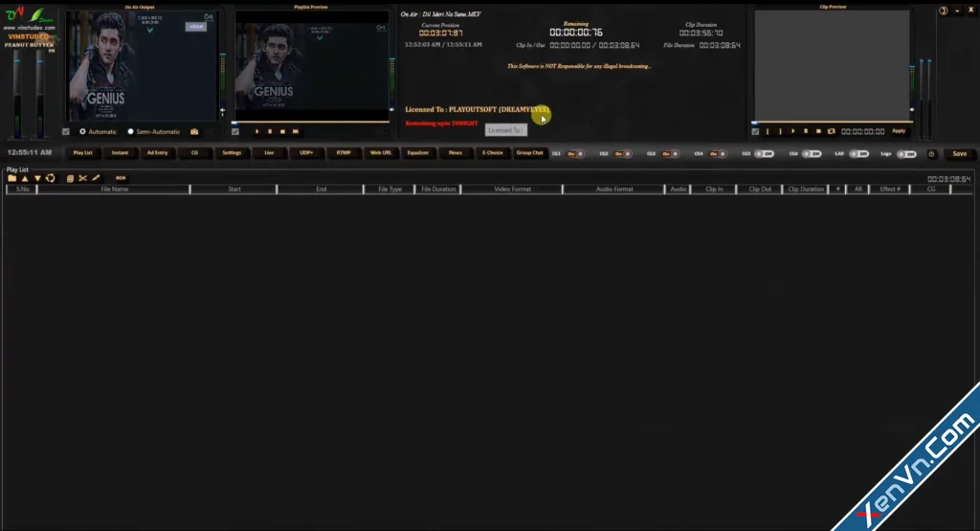
Task: Switch off the CG4 toggle
Action: pyautogui.click(x=718, y=154)
